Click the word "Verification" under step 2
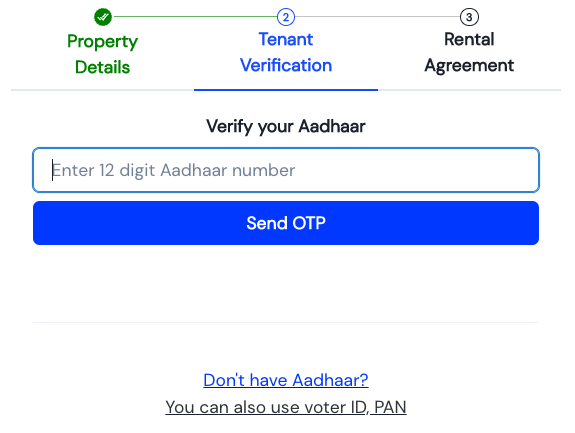 click(x=286, y=65)
